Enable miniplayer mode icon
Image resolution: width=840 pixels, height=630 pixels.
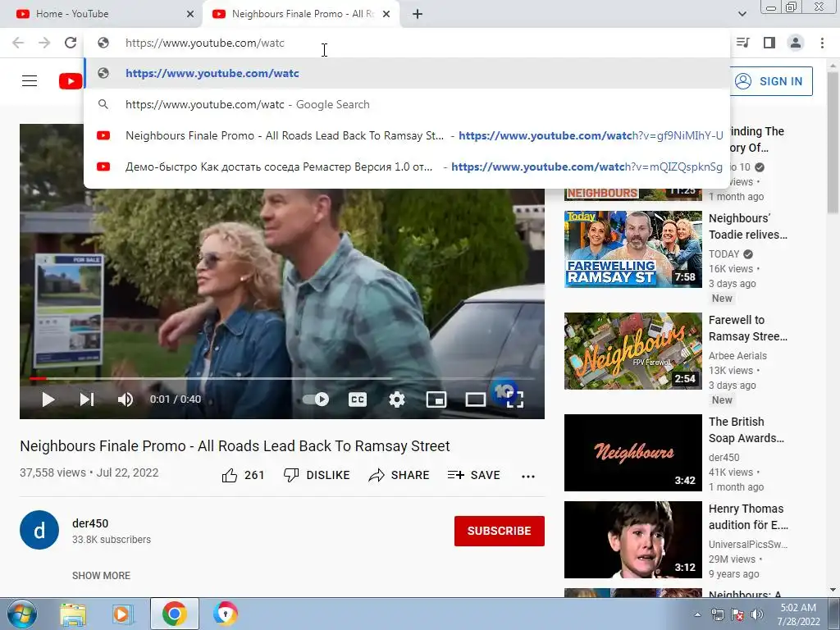pyautogui.click(x=436, y=399)
